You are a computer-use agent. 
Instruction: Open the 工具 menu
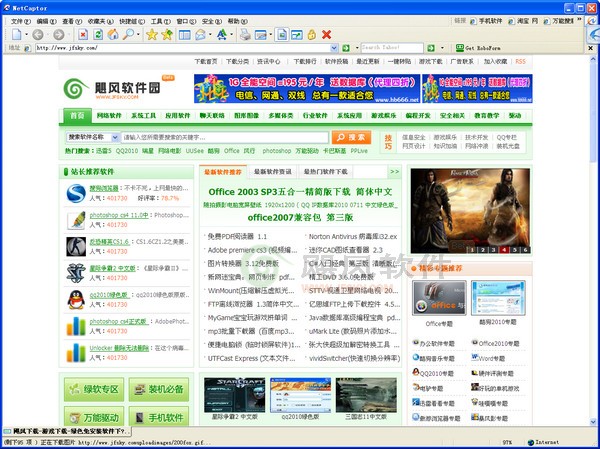coord(160,21)
